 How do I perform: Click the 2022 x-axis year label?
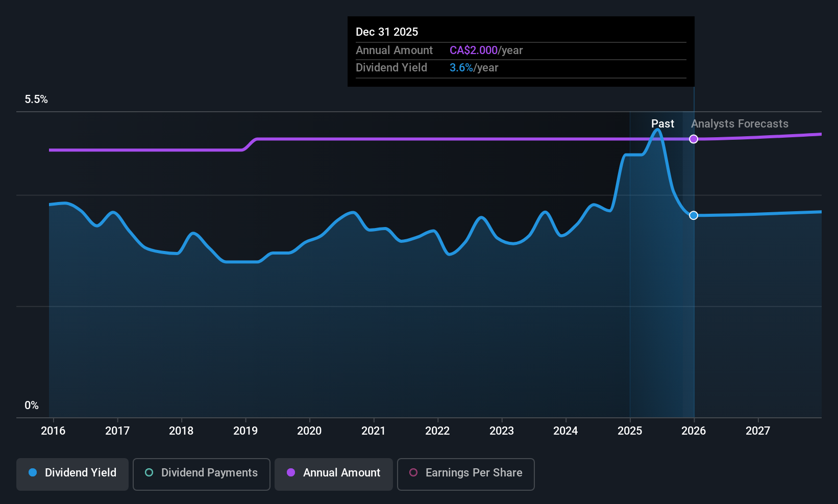(x=437, y=431)
